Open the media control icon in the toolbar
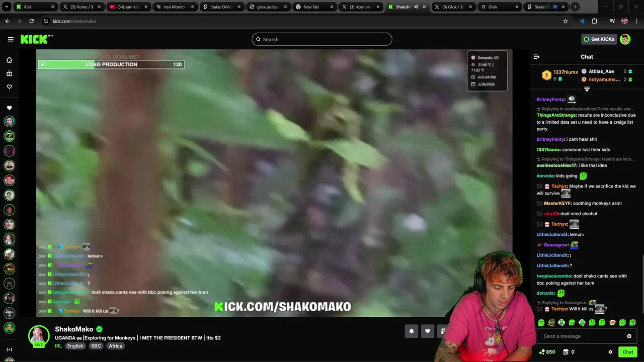644x362 pixels. coord(612,21)
